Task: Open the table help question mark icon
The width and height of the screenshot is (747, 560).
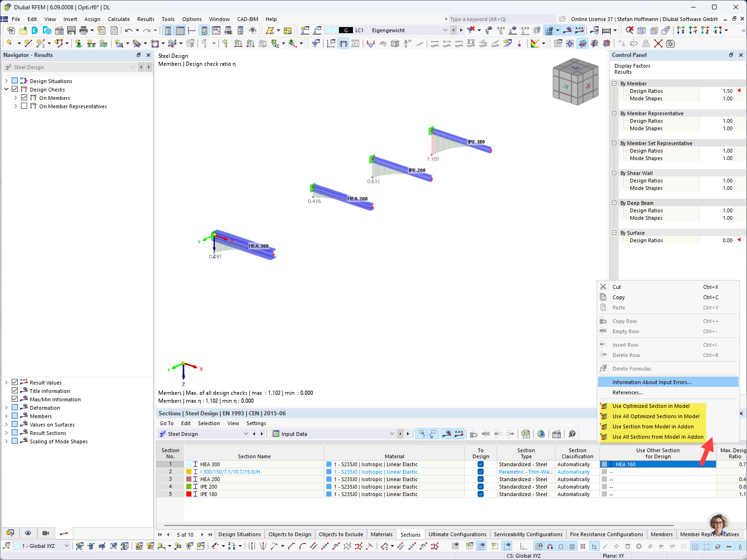Action: 571,434
